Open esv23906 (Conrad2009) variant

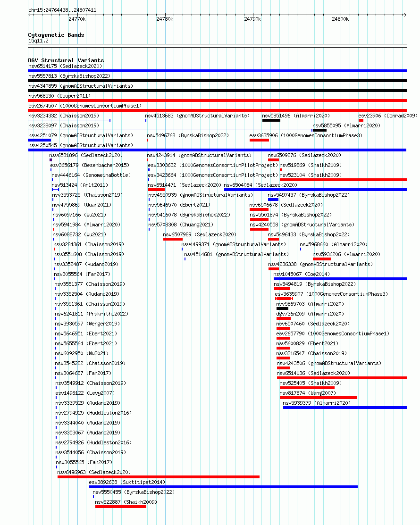tap(388, 116)
